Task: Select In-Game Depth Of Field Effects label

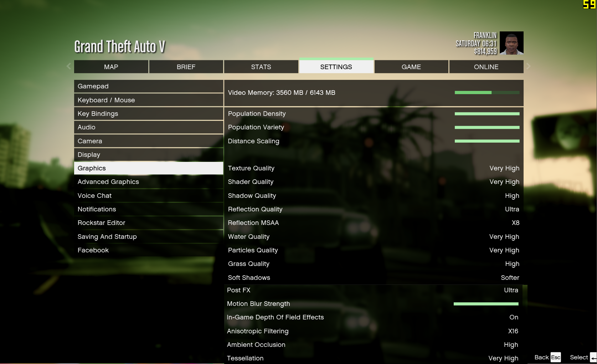Action: (276, 317)
